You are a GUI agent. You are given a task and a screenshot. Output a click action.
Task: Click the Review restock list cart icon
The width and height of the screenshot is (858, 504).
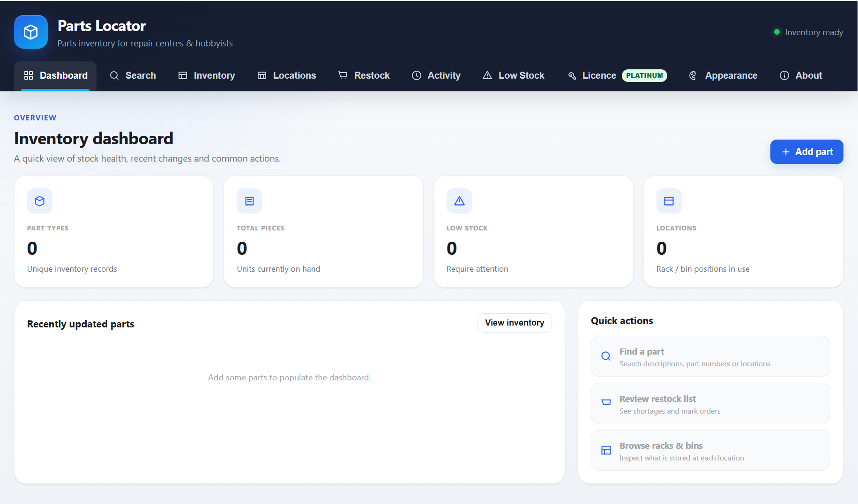[606, 402]
